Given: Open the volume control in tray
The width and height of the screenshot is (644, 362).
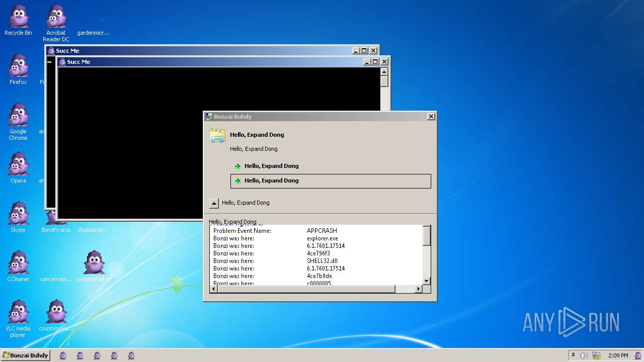Looking at the screenshot, I should click(x=584, y=355).
